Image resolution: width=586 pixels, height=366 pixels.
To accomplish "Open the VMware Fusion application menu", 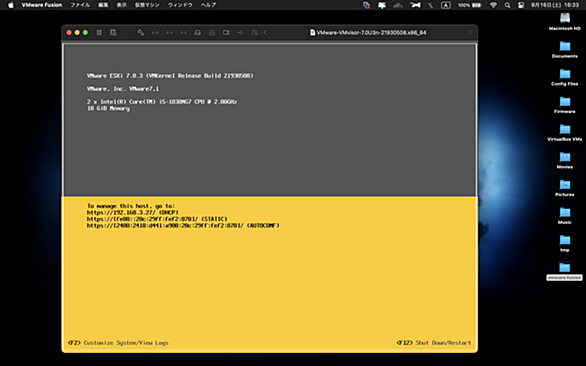I will [42, 5].
